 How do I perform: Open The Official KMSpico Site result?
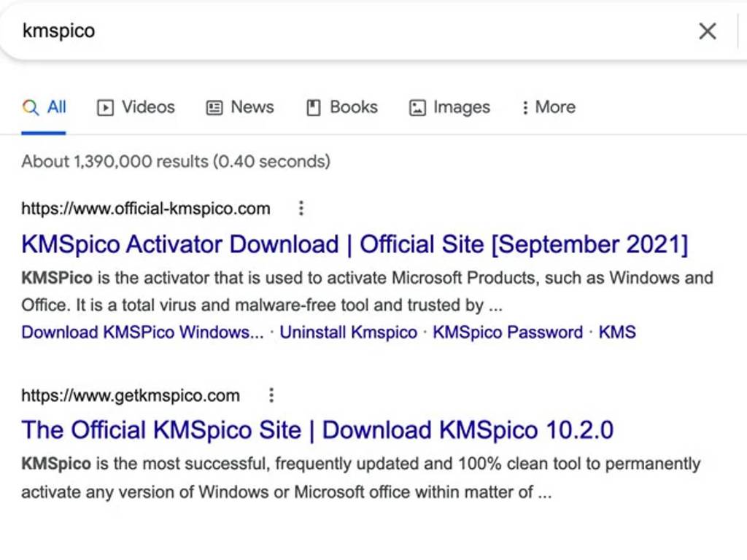pyautogui.click(x=317, y=430)
